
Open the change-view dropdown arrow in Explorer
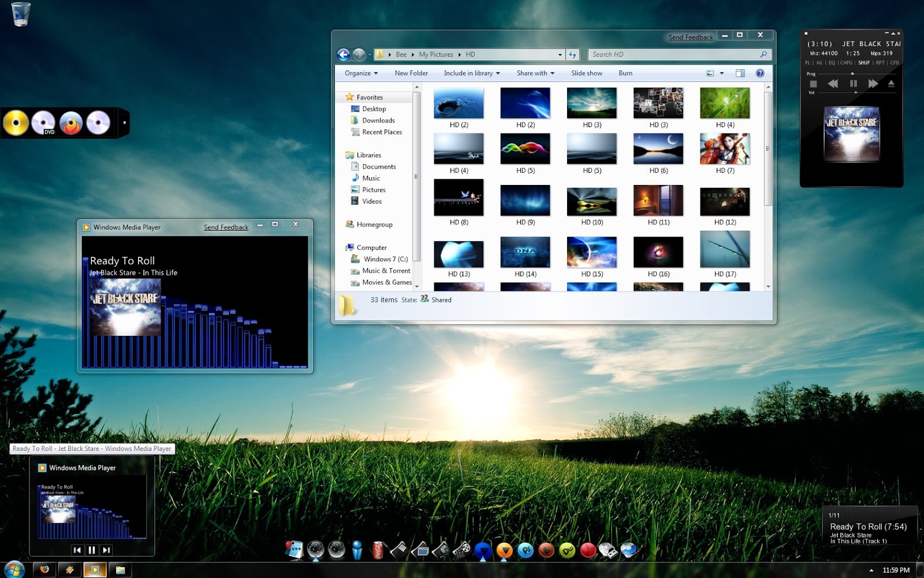pos(722,73)
